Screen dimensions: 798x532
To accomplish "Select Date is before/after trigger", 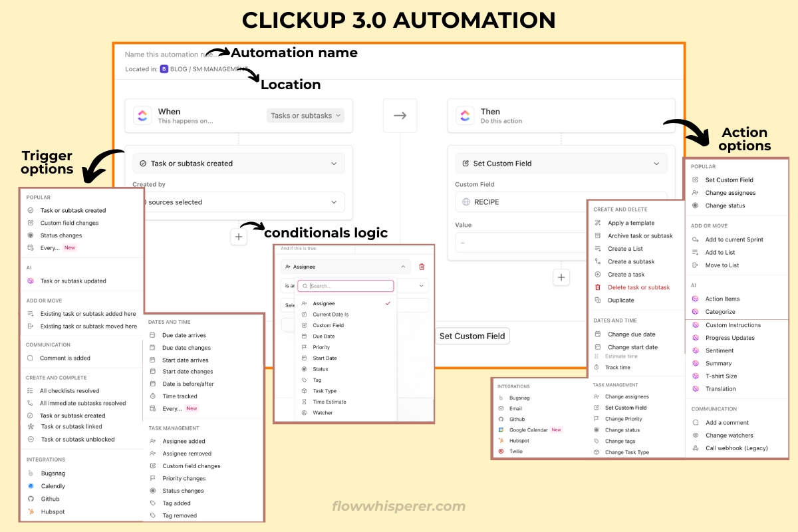I will [188, 384].
